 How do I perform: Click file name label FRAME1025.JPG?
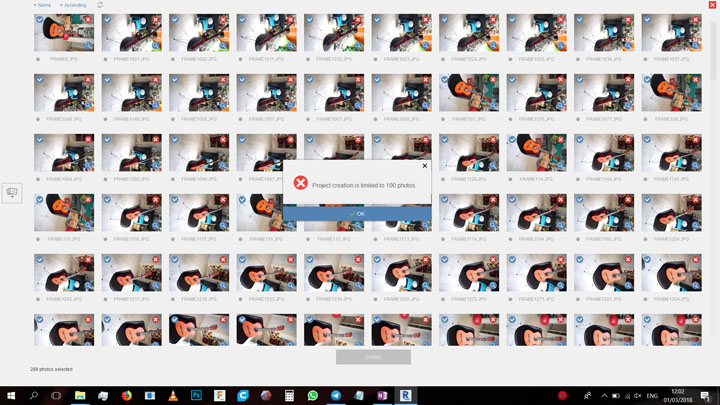[x=536, y=59]
